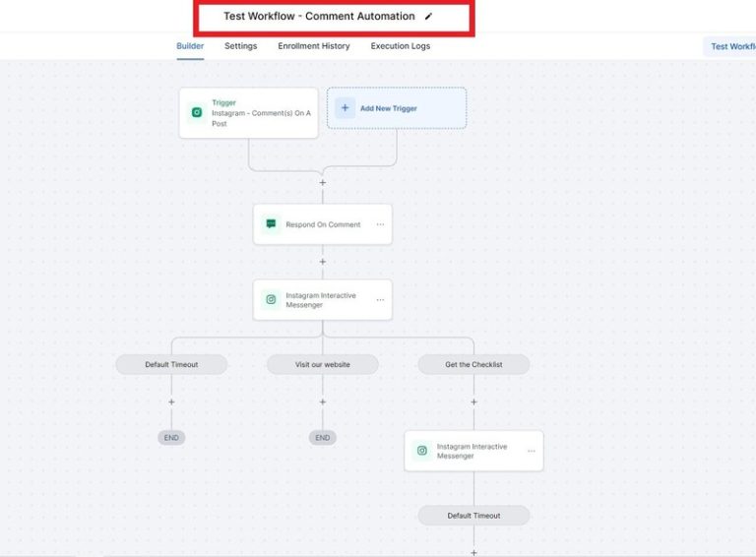Click the plus icon in Add New Trigger
The height and width of the screenshot is (557, 756).
tap(345, 108)
